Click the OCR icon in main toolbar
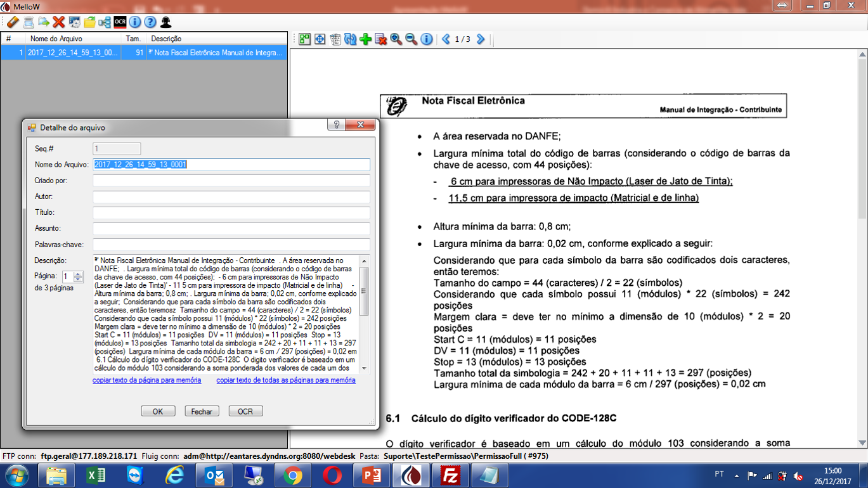This screenshot has width=868, height=488. coord(120,22)
